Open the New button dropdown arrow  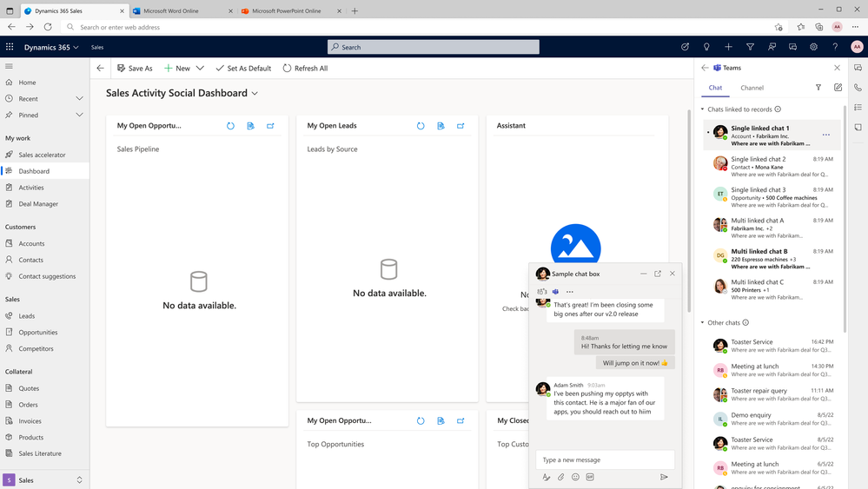coord(201,68)
